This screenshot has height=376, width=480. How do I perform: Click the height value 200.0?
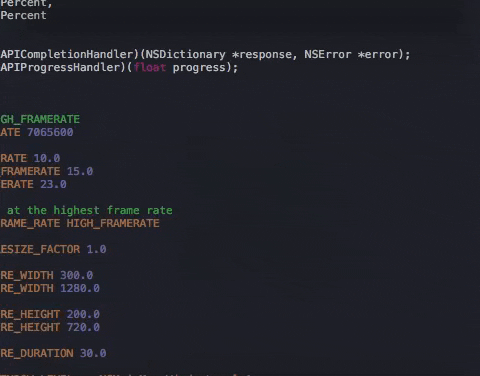tap(83, 314)
